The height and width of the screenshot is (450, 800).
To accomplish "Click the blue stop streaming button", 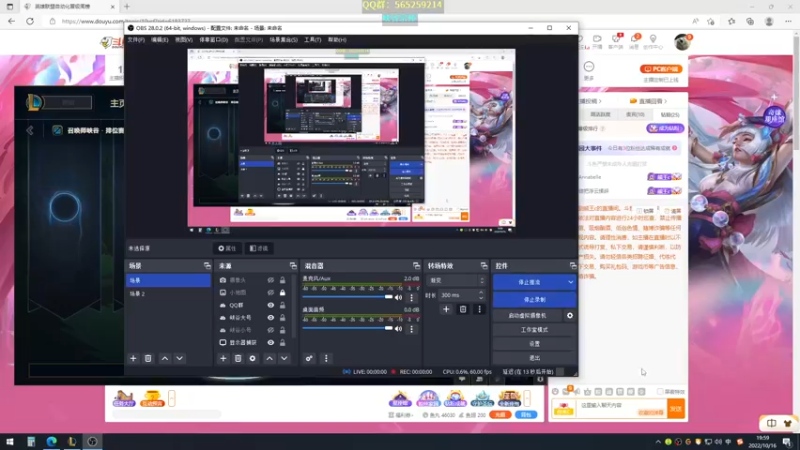I will coord(529,282).
